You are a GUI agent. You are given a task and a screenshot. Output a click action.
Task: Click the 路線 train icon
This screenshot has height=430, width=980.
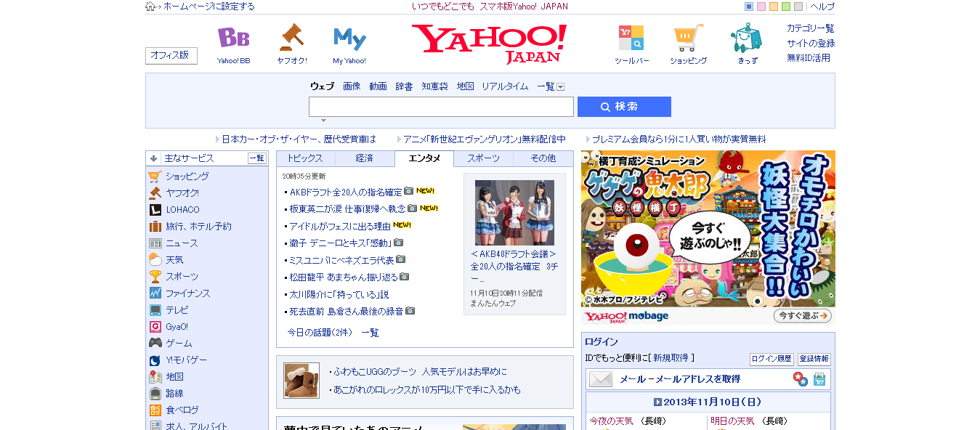click(155, 394)
